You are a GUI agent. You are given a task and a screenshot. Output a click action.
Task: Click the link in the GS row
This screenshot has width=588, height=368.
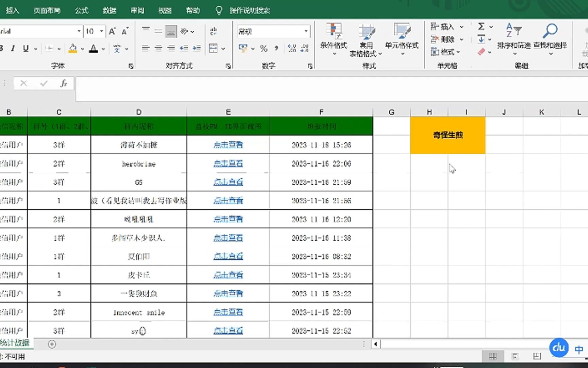[x=228, y=182]
